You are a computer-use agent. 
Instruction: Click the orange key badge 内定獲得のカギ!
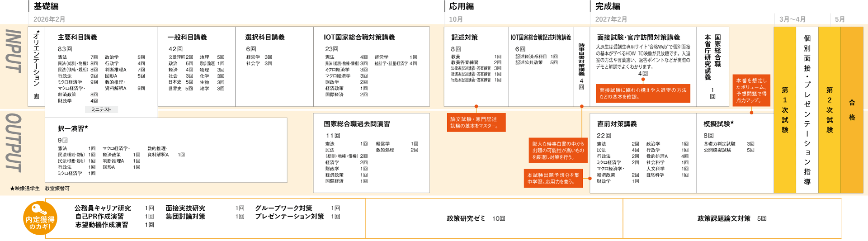pyautogui.click(x=40, y=219)
